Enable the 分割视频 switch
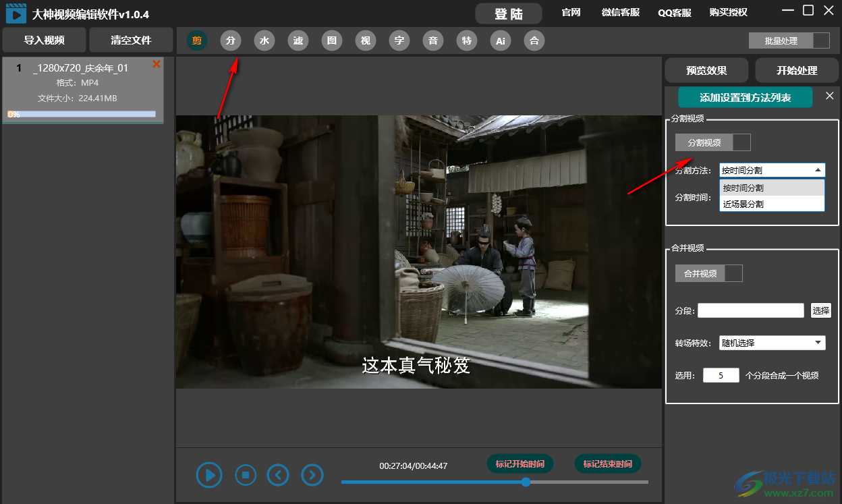Viewport: 842px width, 504px height. click(x=713, y=142)
